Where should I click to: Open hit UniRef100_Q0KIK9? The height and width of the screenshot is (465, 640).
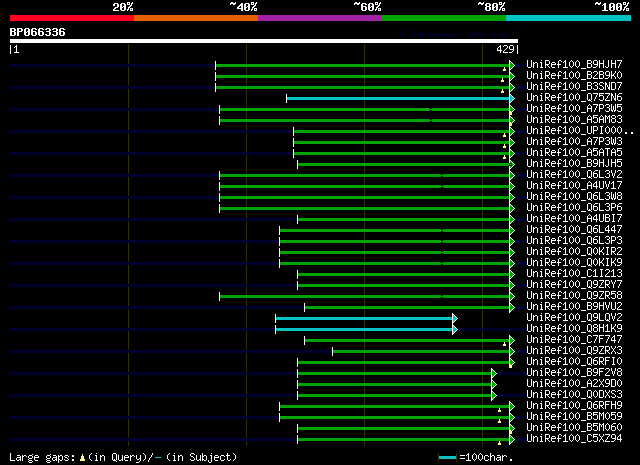574,263
